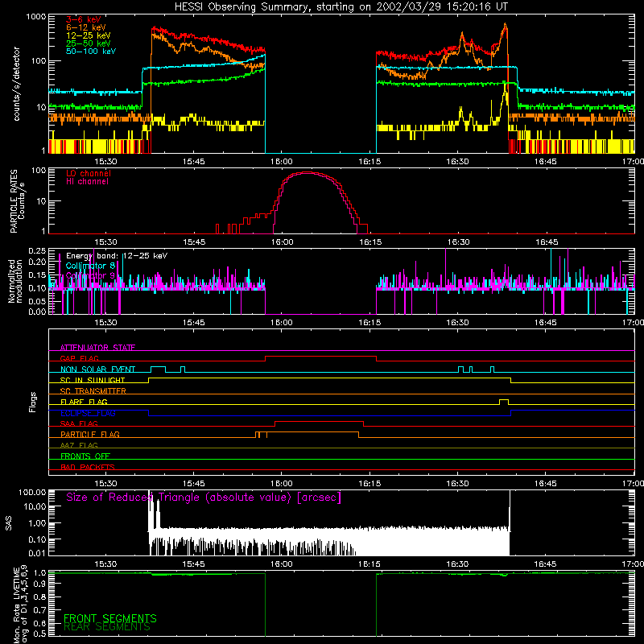Select the Collimator 8 legend label
The width and height of the screenshot is (644, 644).
click(x=90, y=266)
